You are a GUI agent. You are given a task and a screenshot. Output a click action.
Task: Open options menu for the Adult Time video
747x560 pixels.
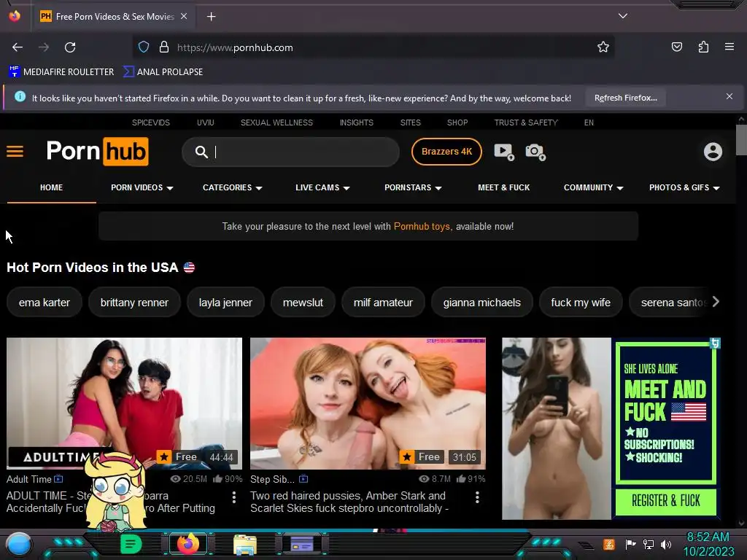(234, 497)
